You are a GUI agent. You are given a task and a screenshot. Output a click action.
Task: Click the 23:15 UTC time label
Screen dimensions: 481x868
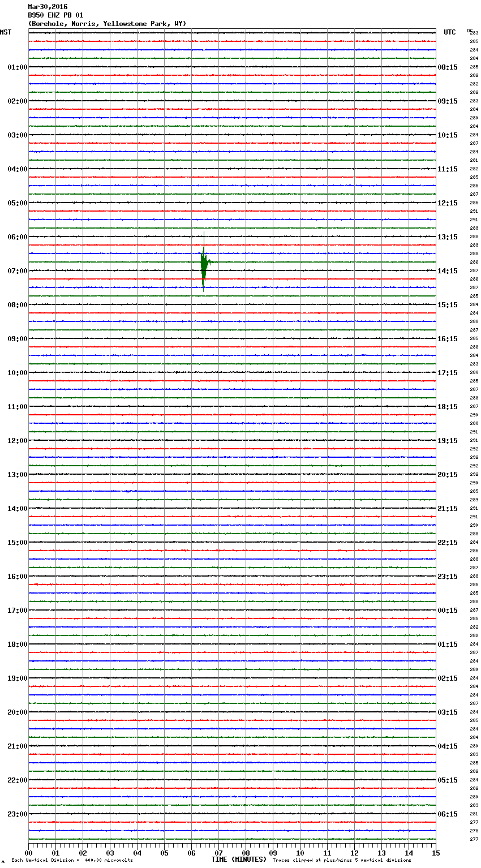[x=448, y=577]
